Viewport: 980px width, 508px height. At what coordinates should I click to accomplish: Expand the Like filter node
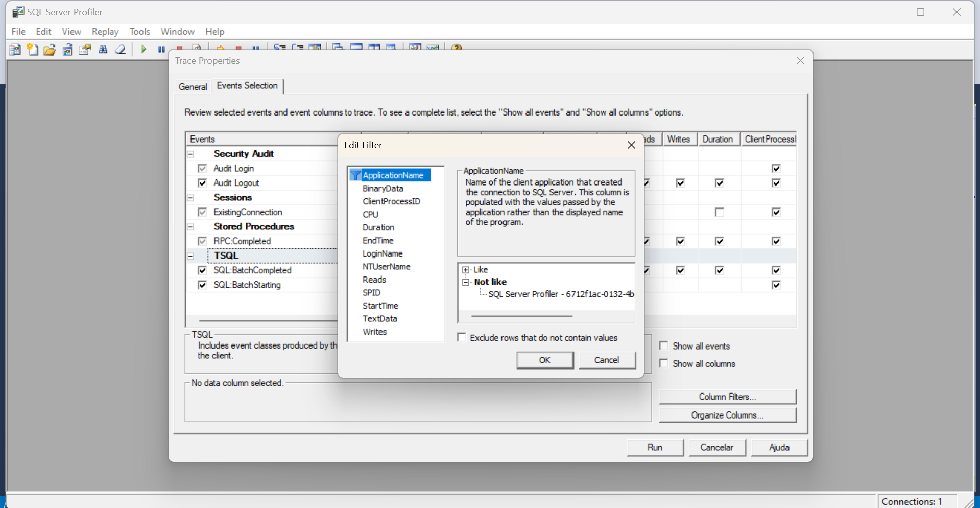466,270
